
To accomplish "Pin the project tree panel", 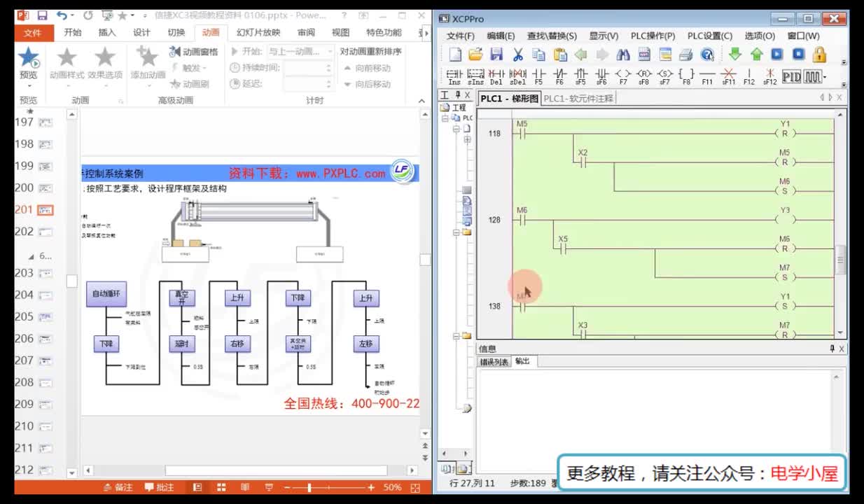I will pos(458,96).
